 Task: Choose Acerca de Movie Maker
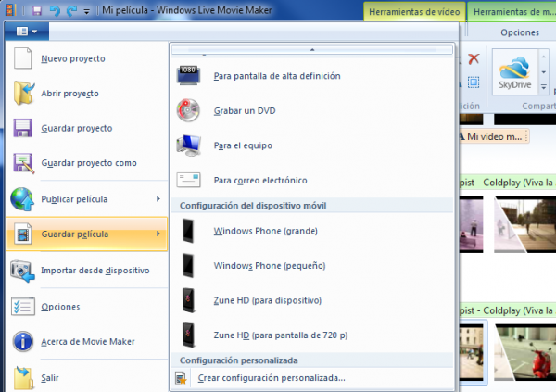[87, 341]
